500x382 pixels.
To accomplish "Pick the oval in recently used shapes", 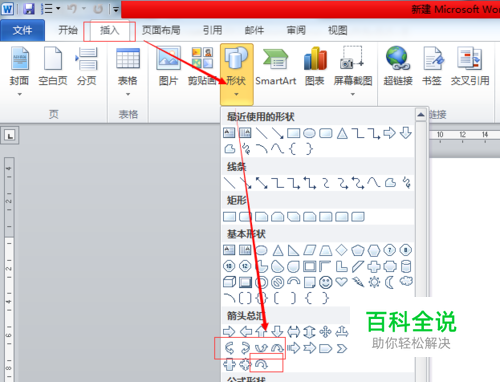I will (x=309, y=133).
